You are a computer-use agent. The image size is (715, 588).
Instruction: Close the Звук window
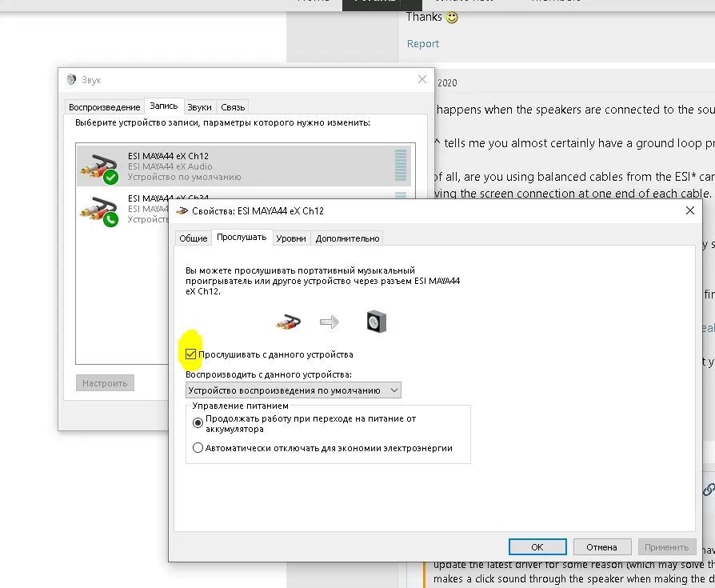422,79
